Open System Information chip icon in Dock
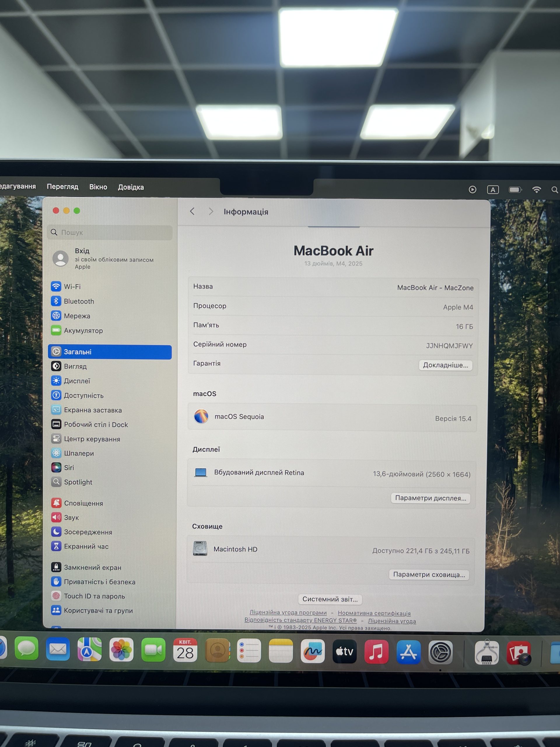560x747 pixels. pos(487,652)
